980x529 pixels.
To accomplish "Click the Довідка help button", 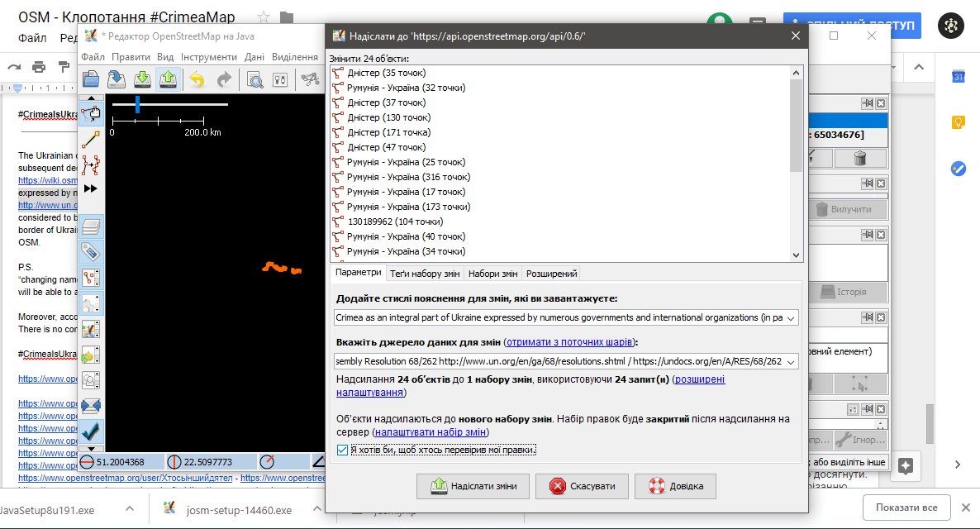I will (x=675, y=486).
